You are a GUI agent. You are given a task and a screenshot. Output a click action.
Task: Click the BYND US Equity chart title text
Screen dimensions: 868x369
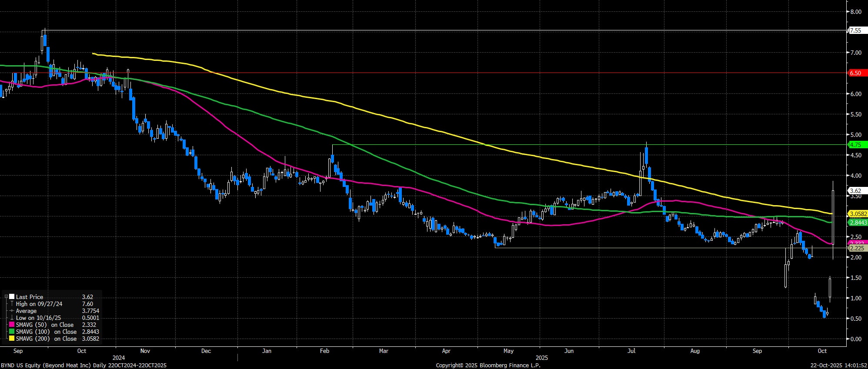pyautogui.click(x=83, y=365)
